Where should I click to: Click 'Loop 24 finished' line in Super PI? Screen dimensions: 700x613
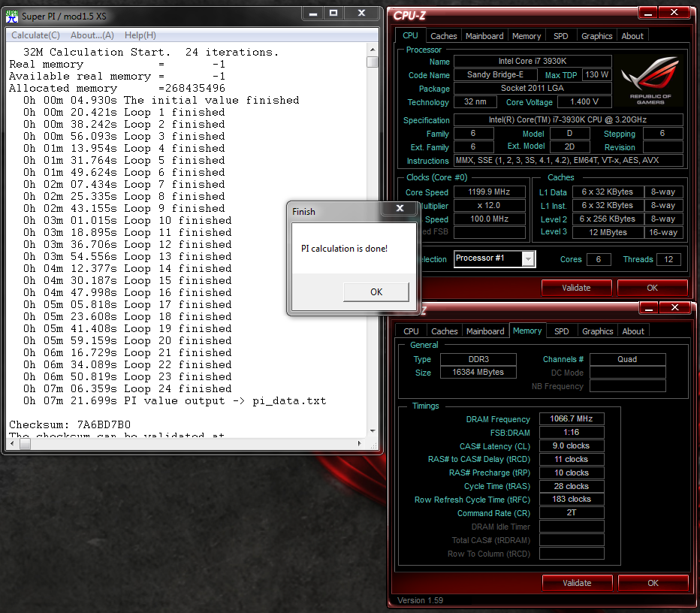[127, 389]
